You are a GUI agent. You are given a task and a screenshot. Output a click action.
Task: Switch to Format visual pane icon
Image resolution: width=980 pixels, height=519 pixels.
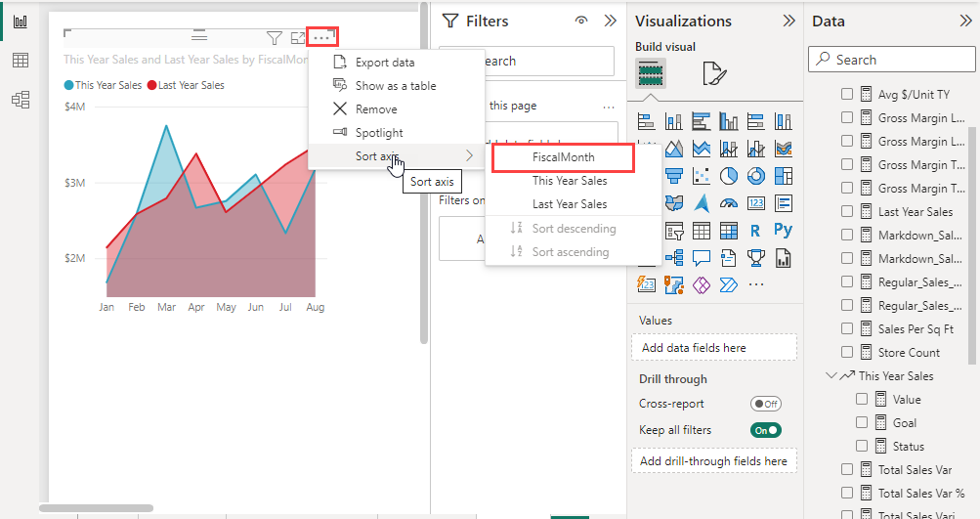coord(714,73)
